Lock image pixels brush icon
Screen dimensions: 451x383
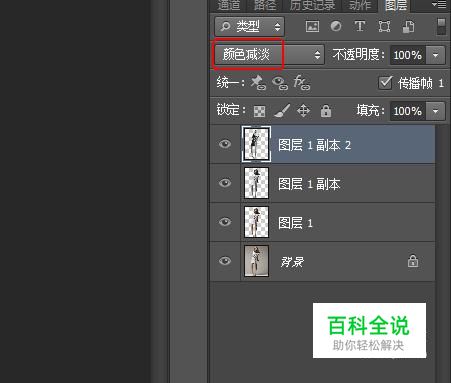(282, 111)
